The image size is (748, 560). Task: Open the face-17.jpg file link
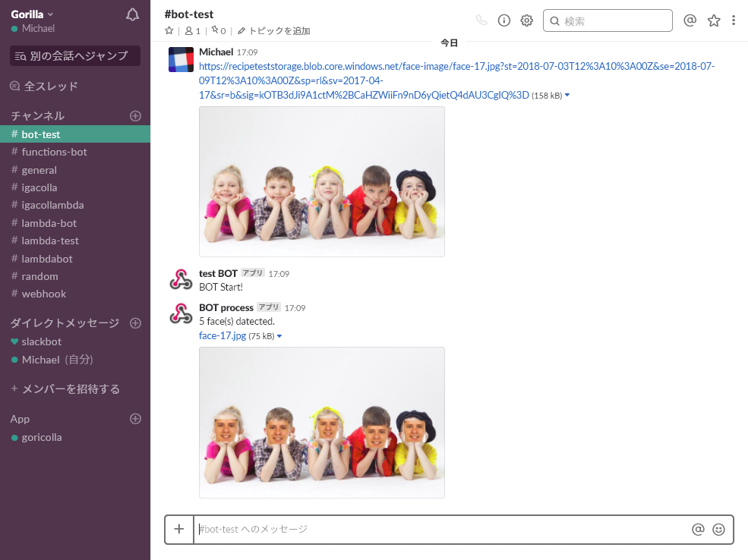tap(223, 336)
